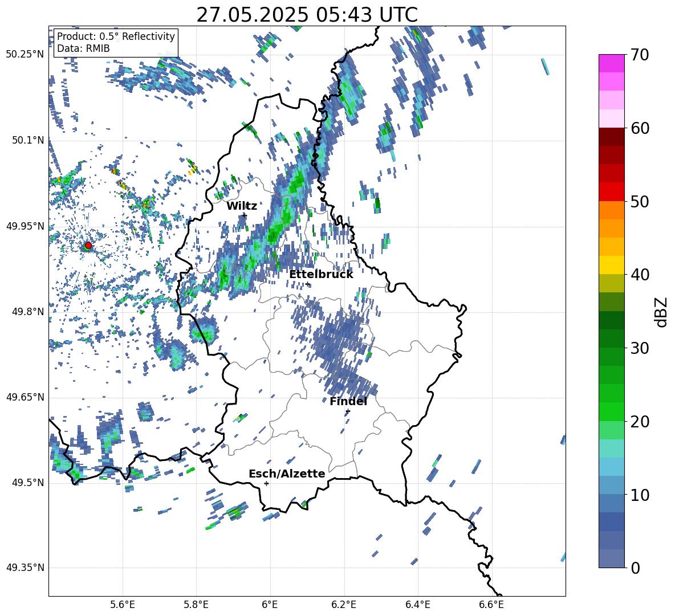
Task: Click the 50.1°N latitude label
Action: (27, 140)
